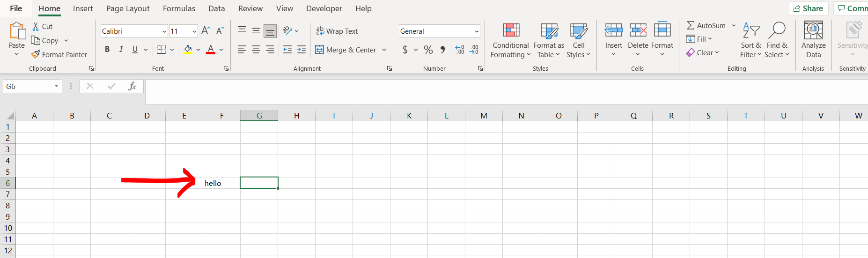Apply percent style format
This screenshot has width=868, height=258.
[428, 50]
